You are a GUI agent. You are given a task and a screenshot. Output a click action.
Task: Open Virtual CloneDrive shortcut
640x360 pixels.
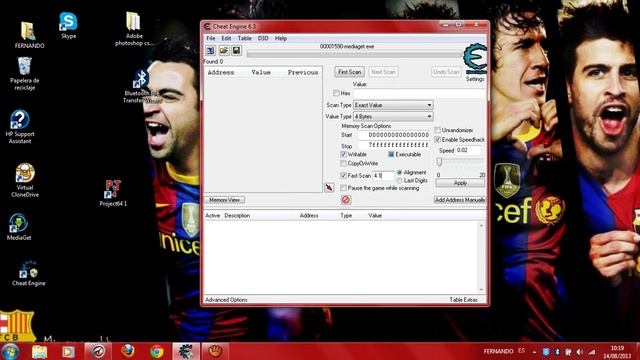coord(25,180)
